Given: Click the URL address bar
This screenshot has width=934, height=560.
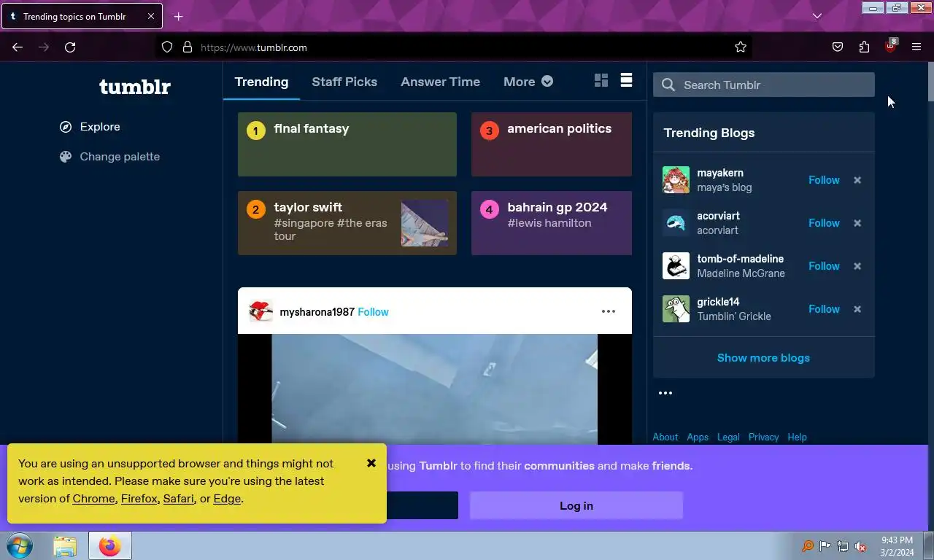Looking at the screenshot, I should pyautogui.click(x=452, y=47).
